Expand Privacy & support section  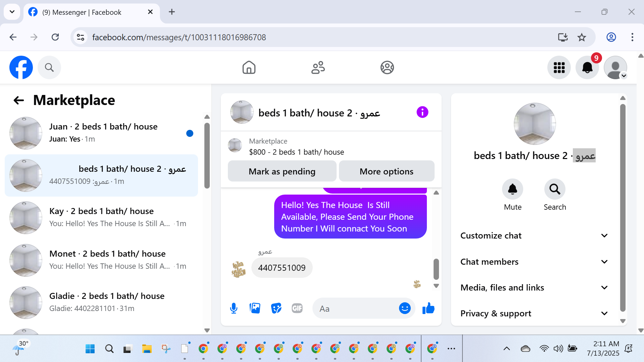pyautogui.click(x=534, y=313)
